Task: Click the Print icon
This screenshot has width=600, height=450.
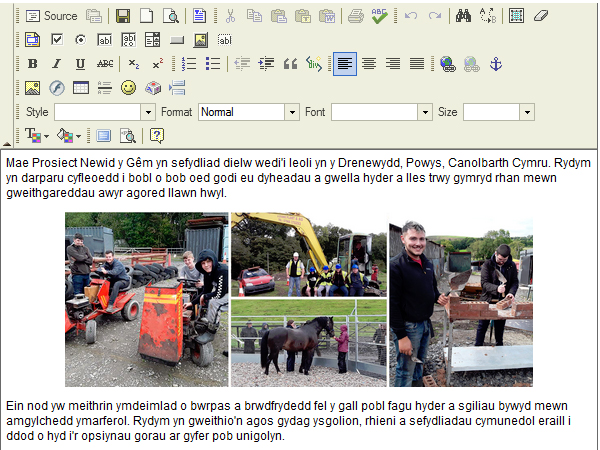Action: coord(355,16)
